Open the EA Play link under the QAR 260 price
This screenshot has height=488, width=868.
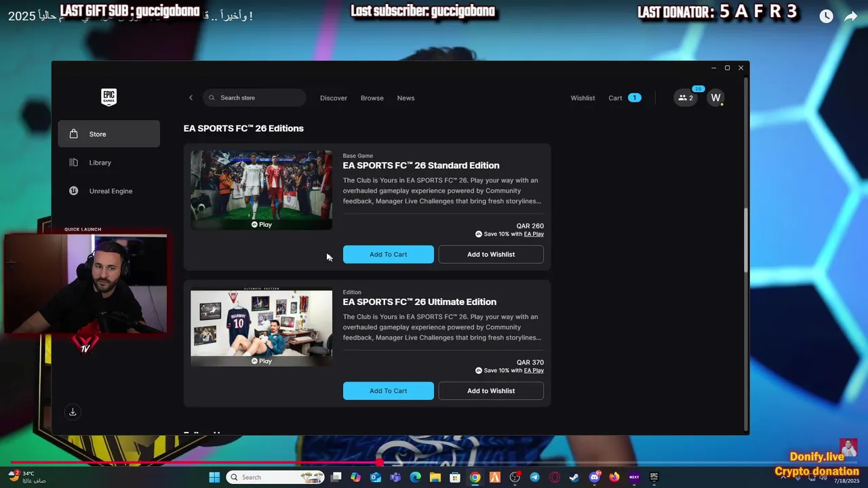tap(534, 235)
